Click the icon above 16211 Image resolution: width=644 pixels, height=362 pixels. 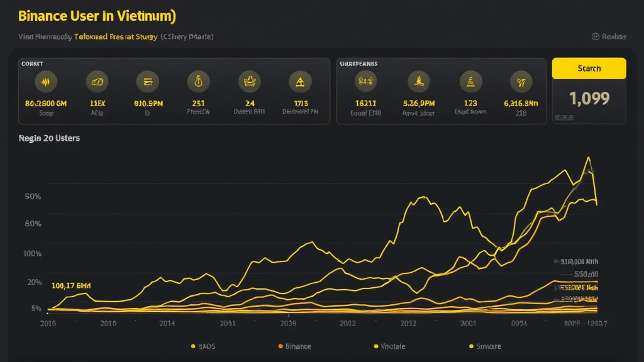[365, 81]
